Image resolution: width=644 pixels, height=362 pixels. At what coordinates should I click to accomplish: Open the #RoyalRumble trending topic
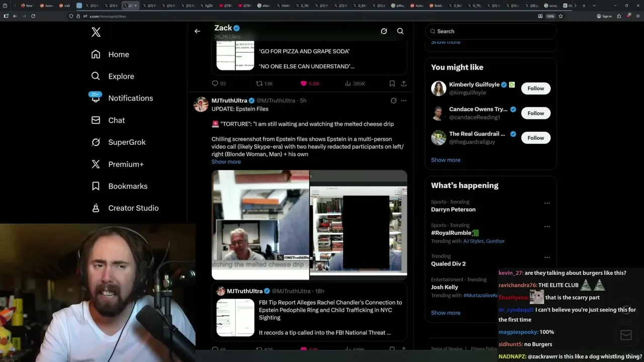coord(455,233)
